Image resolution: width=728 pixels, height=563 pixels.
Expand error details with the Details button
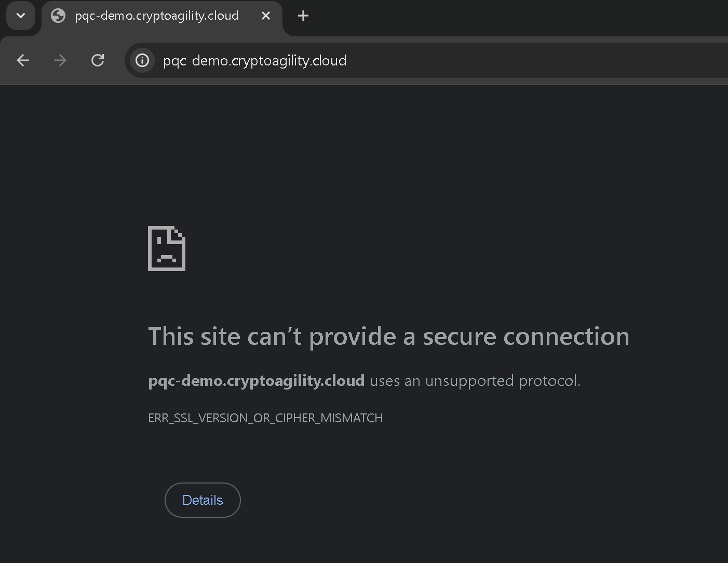point(203,500)
